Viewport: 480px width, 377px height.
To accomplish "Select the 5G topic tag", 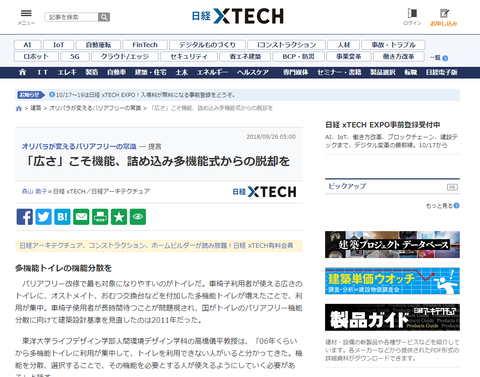I will pyautogui.click(x=75, y=56).
